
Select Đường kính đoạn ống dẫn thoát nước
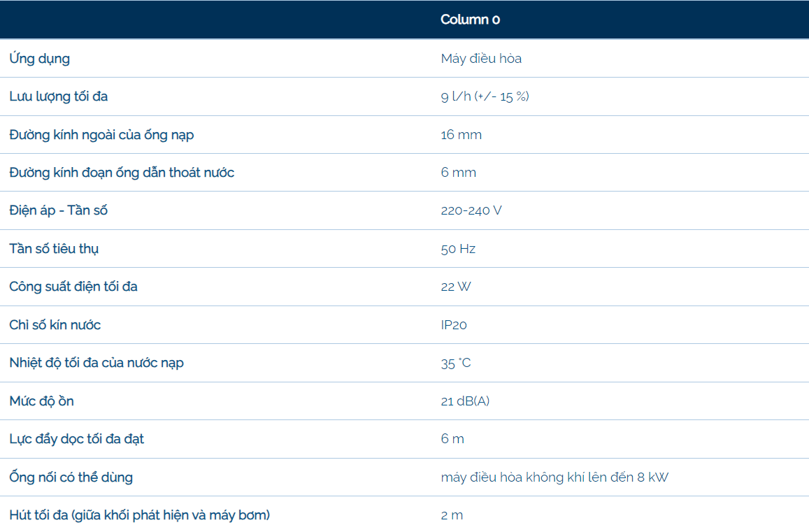click(x=122, y=173)
